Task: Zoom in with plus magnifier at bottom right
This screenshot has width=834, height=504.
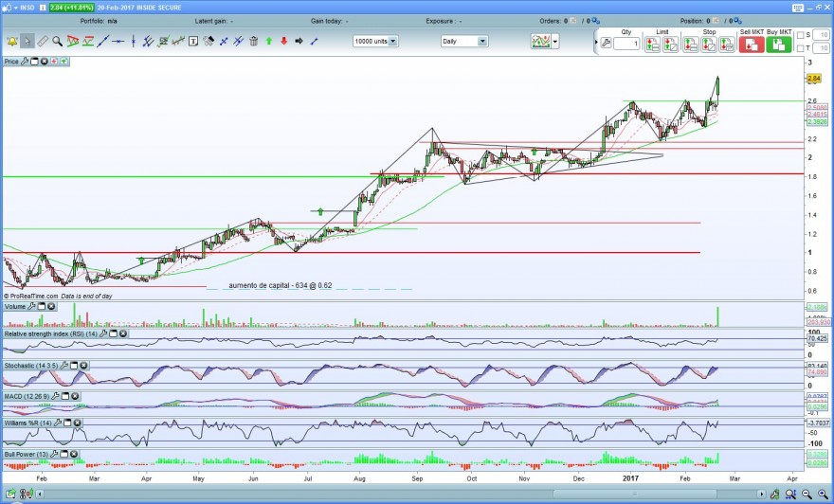Action: (x=823, y=495)
